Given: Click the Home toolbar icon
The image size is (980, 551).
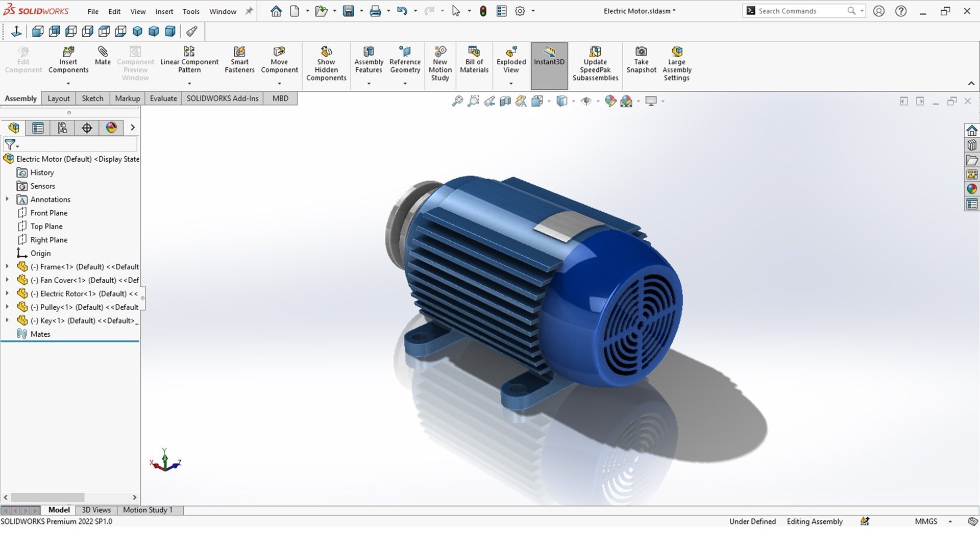Looking at the screenshot, I should [276, 11].
